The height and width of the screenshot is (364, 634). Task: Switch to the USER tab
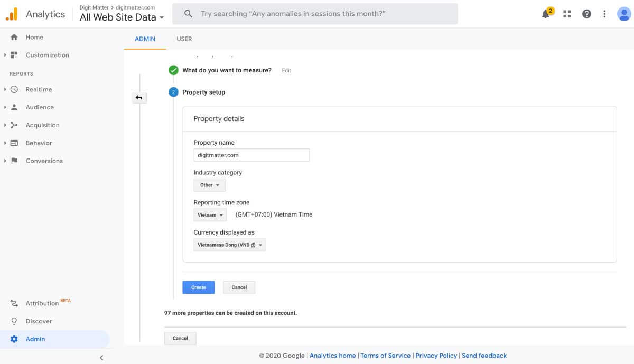point(184,39)
